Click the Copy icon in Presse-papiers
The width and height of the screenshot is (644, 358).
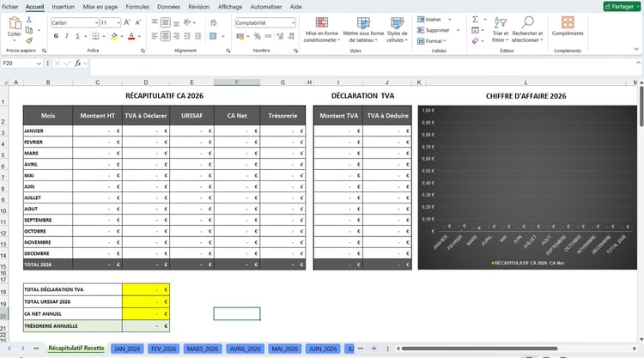[x=28, y=30]
